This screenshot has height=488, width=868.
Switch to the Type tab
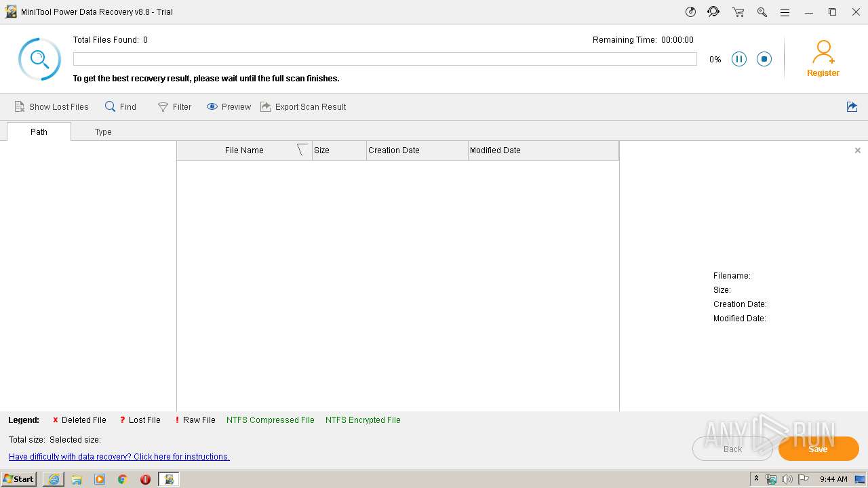103,131
